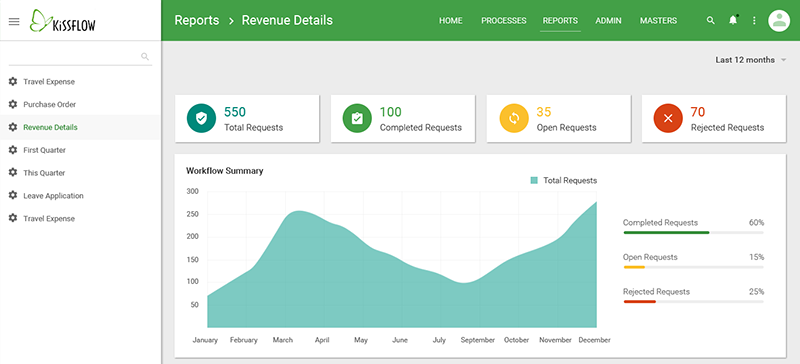This screenshot has height=364, width=800.
Task: Click the header search icon
Action: pyautogui.click(x=710, y=21)
